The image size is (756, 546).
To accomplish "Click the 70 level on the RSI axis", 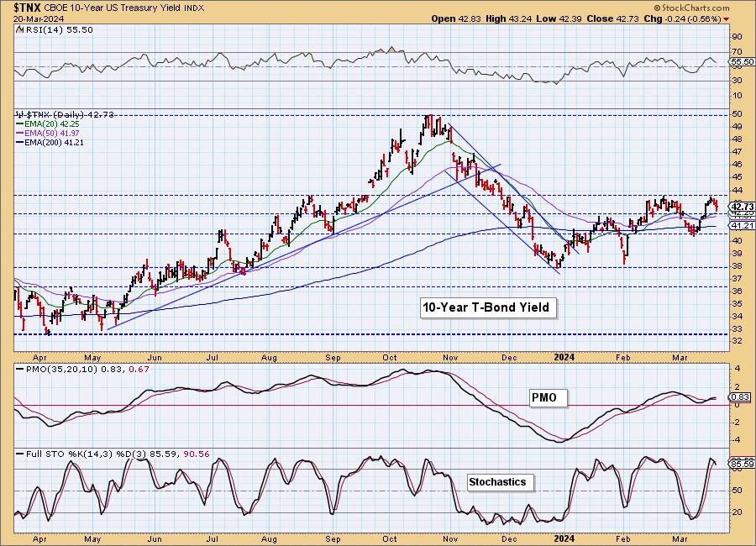I will coord(737,52).
